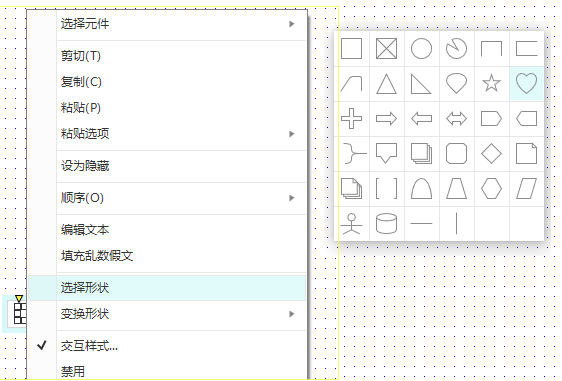562x381 pixels.
Task: Choose the parallelogram shape
Action: tap(527, 189)
